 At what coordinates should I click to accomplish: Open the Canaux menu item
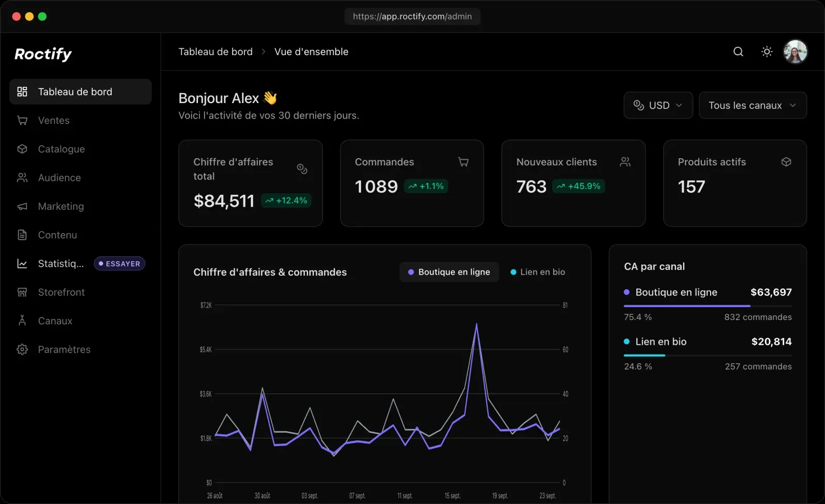(x=80, y=321)
